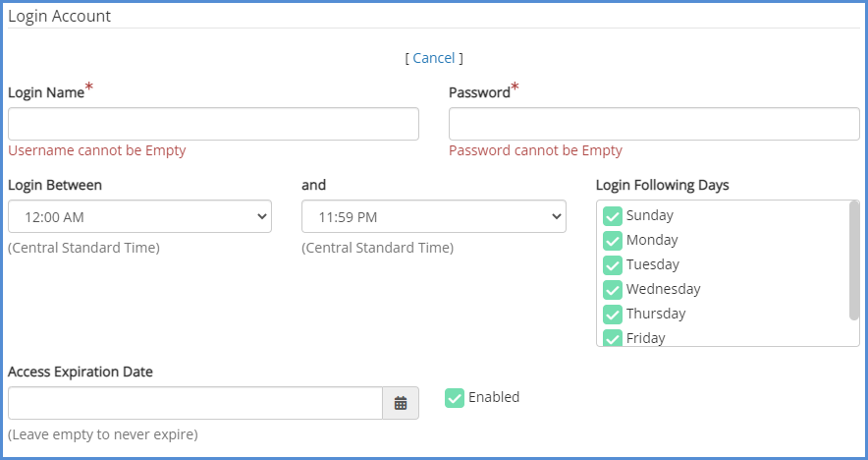Disable Tuesday in login days list
The height and width of the screenshot is (460, 868).
point(613,265)
